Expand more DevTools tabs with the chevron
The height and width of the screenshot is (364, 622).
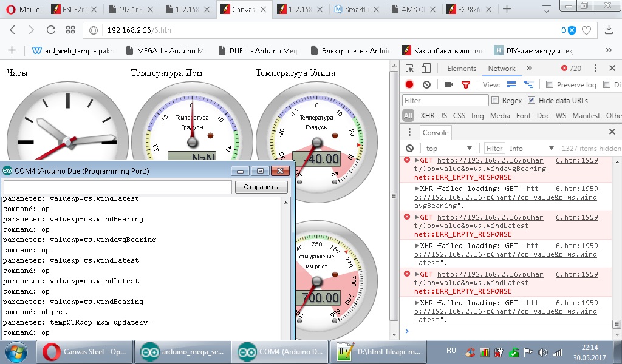click(529, 69)
